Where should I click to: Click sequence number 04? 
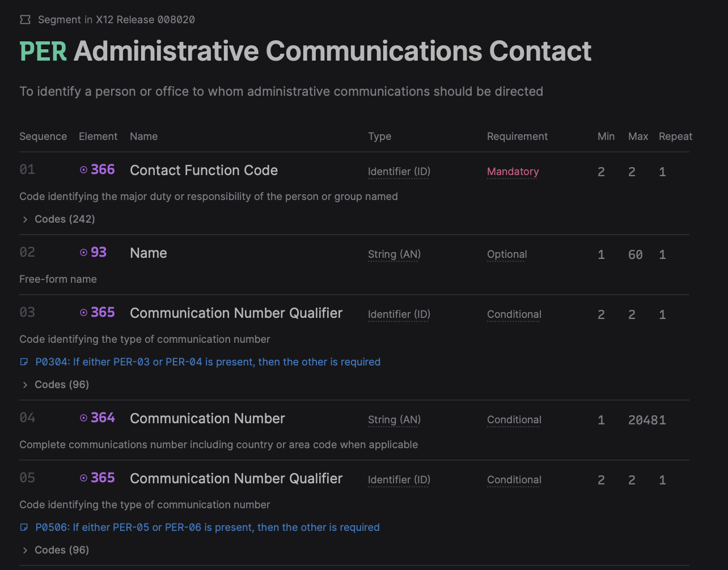pos(27,418)
